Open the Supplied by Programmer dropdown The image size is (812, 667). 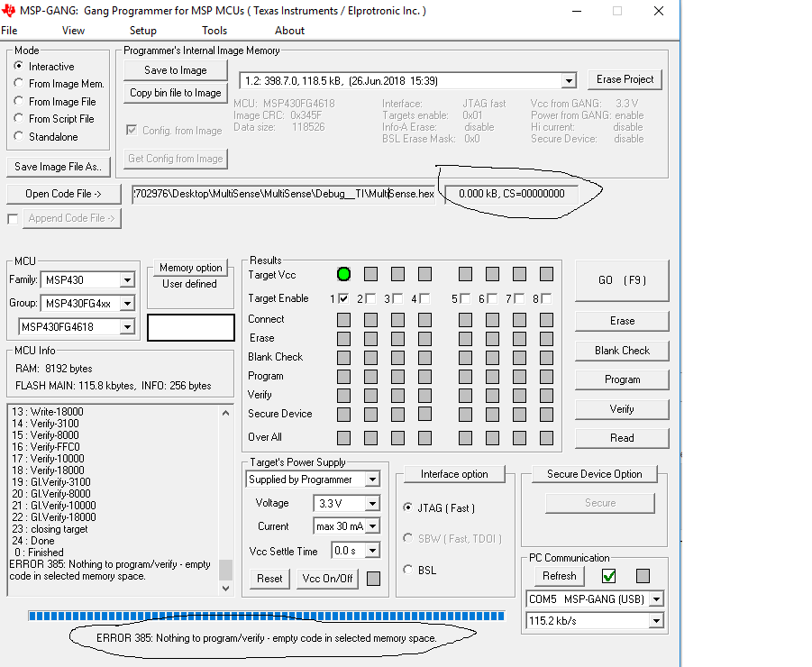point(372,480)
